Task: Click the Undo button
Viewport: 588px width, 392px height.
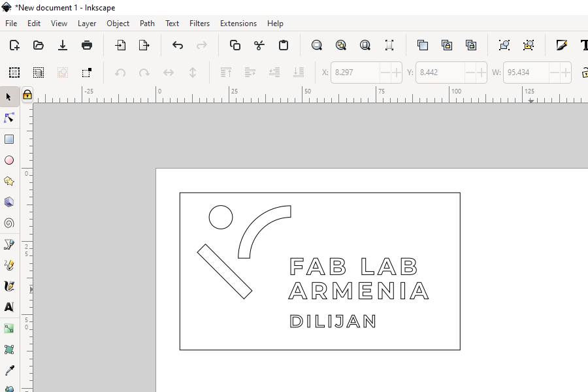Action: [x=176, y=45]
